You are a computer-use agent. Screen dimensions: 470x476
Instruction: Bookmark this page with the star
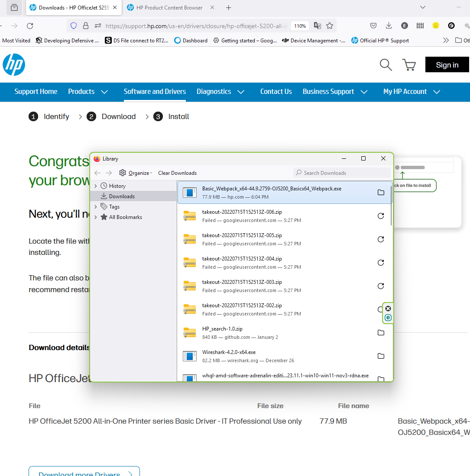click(330, 26)
